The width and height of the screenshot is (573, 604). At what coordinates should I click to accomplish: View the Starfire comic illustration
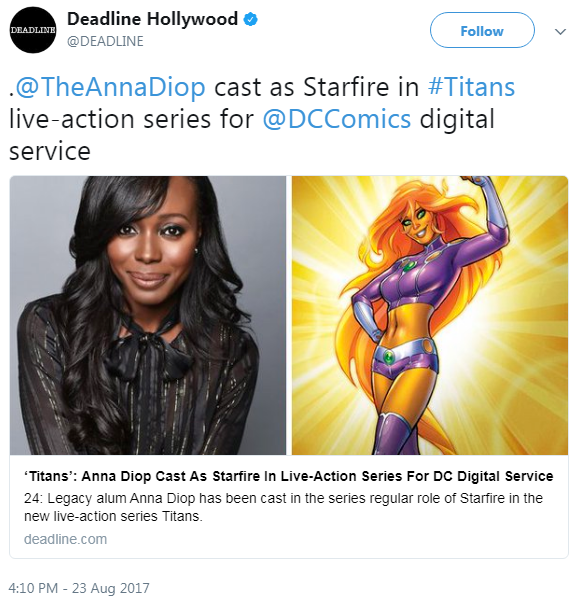click(430, 315)
